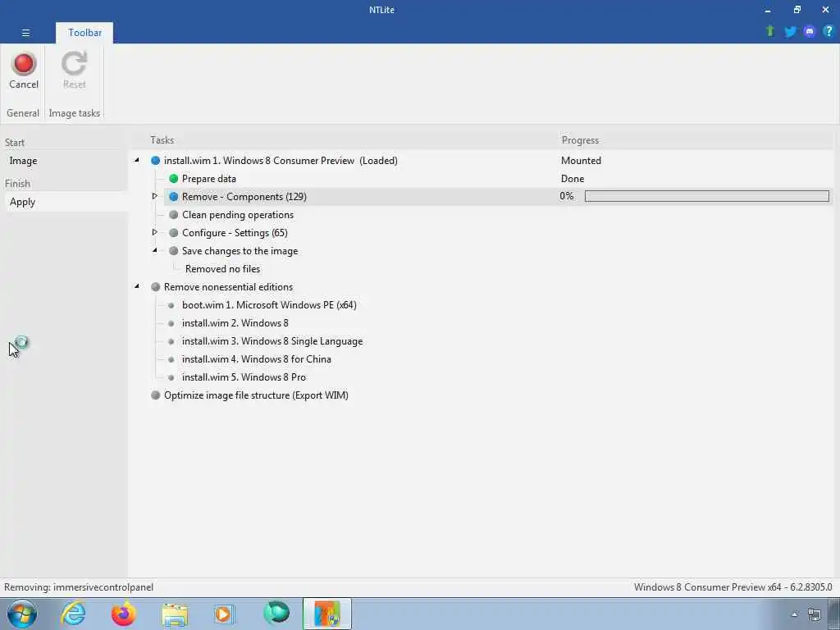Click status text Removing: immersivecontrolpanel

79,587
